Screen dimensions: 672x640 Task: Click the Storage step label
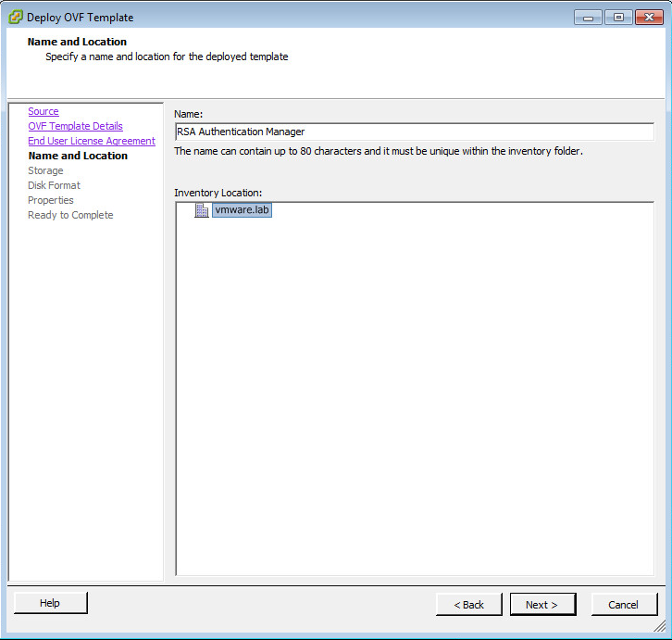click(x=45, y=170)
